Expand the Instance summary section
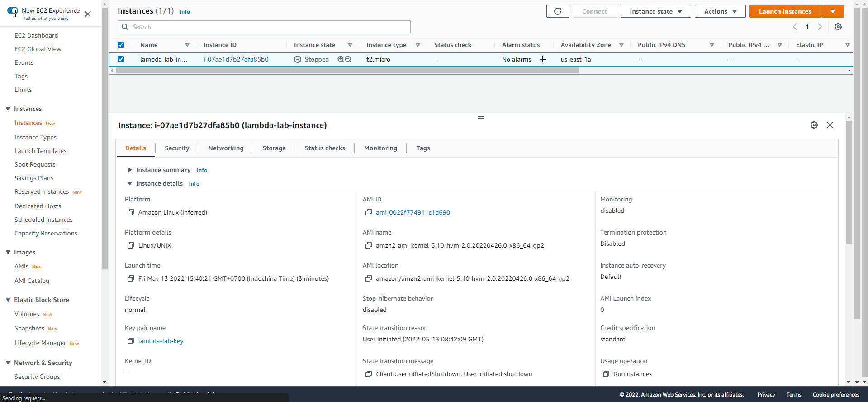The height and width of the screenshot is (402, 868). (130, 170)
